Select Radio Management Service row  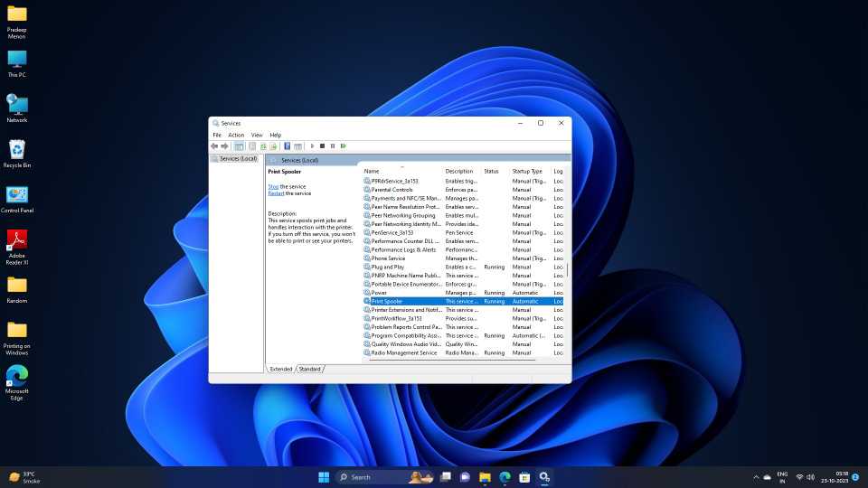pos(463,353)
